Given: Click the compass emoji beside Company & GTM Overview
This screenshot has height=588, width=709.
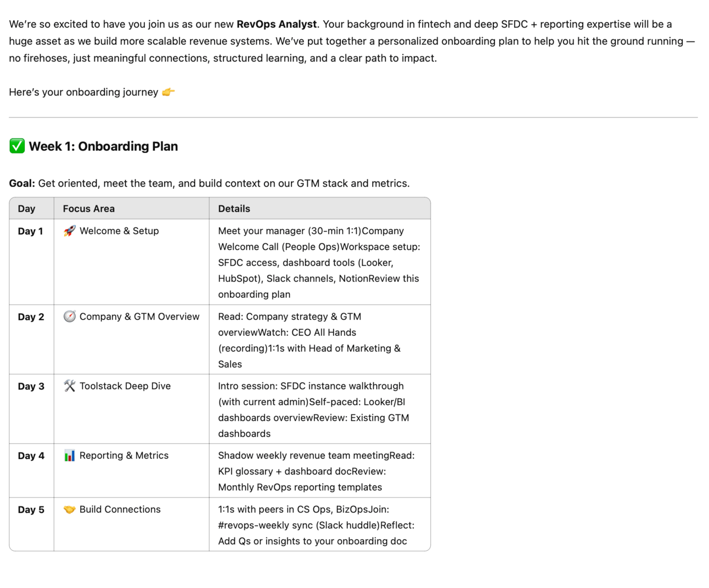Looking at the screenshot, I should [x=69, y=316].
